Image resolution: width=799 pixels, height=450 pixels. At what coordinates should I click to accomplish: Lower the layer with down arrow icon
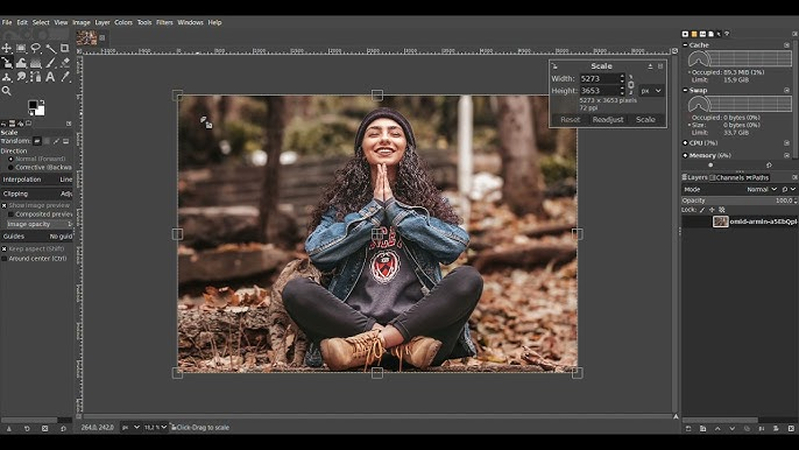point(732,429)
